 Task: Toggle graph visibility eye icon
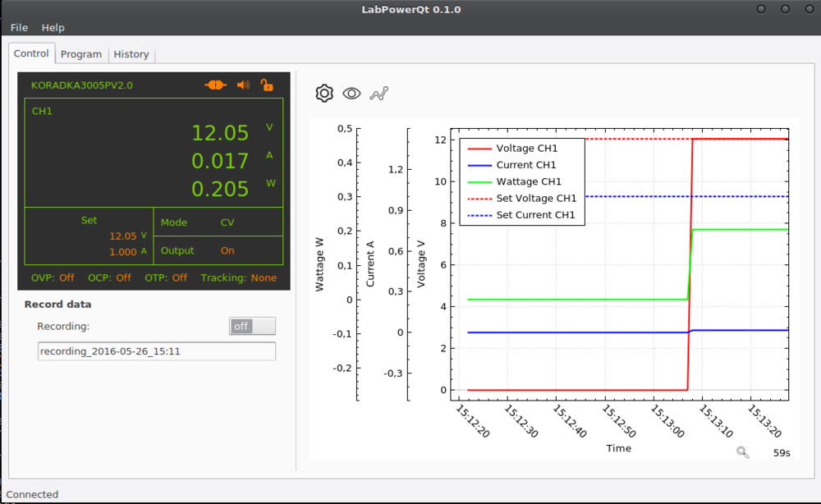pos(351,93)
